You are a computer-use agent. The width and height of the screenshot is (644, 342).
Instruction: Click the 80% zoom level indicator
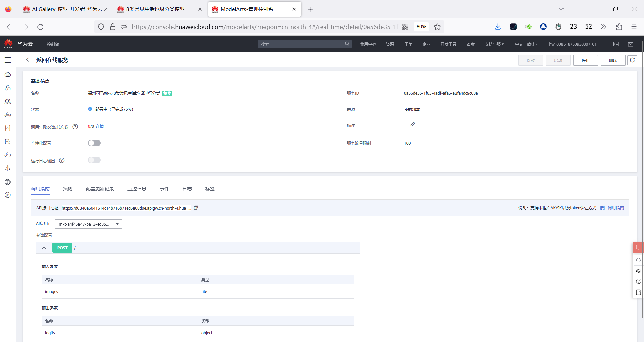click(421, 27)
